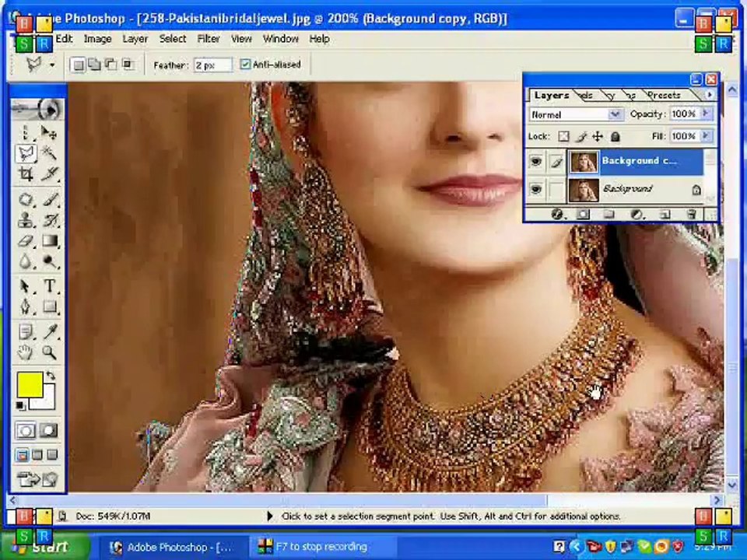Select the Brush tool
This screenshot has width=747, height=560.
click(50, 199)
